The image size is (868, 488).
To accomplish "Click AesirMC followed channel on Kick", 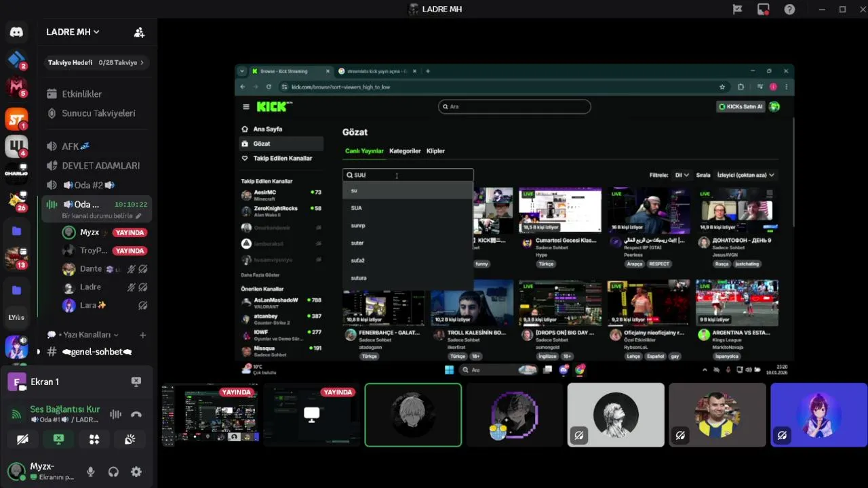I will point(281,195).
